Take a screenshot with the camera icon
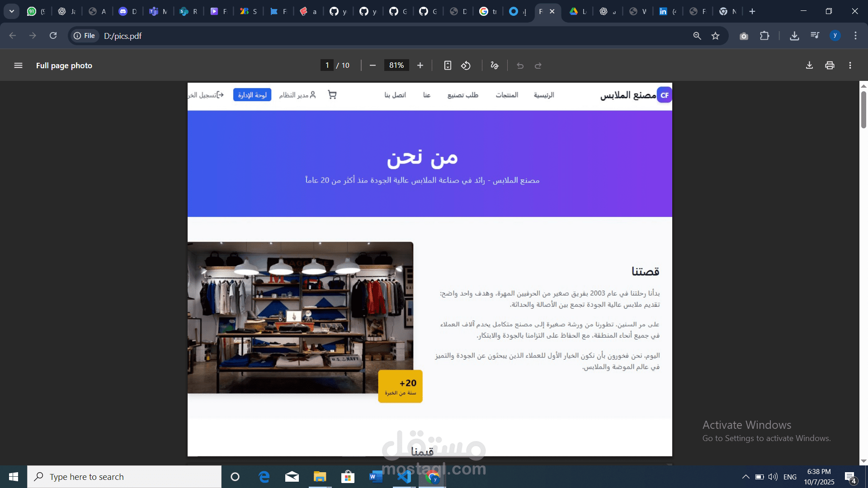Screen dimensions: 868x488 [744, 36]
